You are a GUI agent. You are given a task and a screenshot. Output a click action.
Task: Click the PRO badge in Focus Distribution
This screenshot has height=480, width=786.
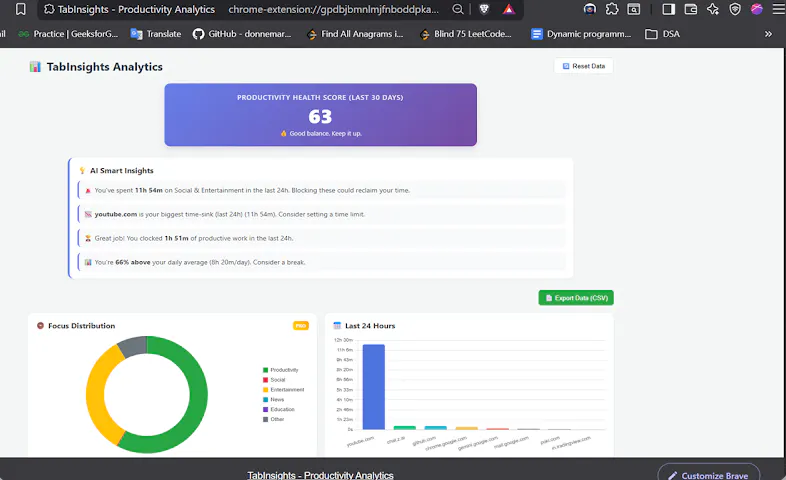(301, 326)
